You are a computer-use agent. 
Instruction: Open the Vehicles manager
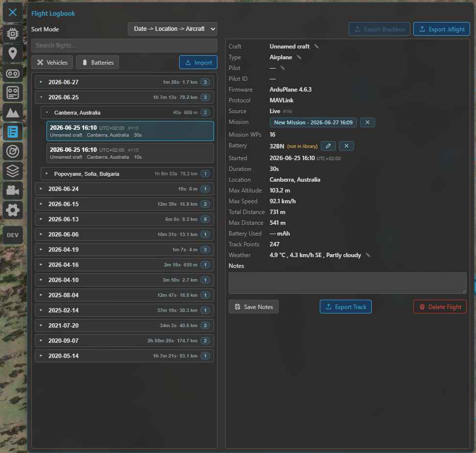coord(52,63)
